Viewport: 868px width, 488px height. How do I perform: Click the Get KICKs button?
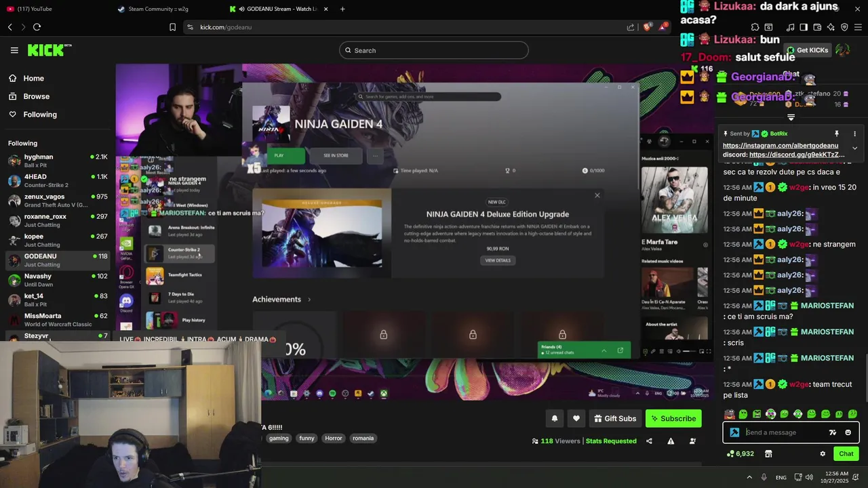coord(807,50)
